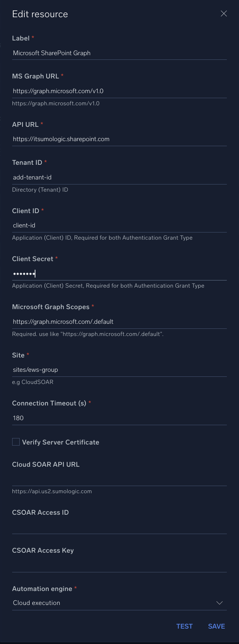Click the TEST button
239x644 pixels.
point(184,623)
